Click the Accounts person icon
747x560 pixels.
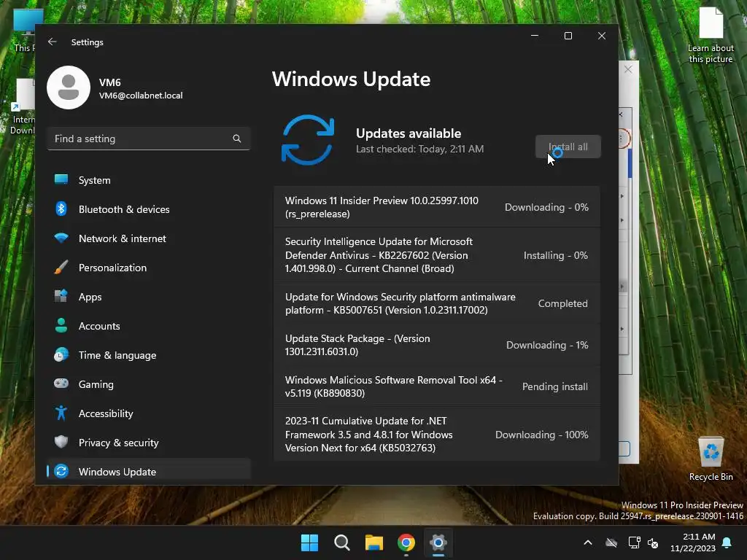click(x=61, y=325)
